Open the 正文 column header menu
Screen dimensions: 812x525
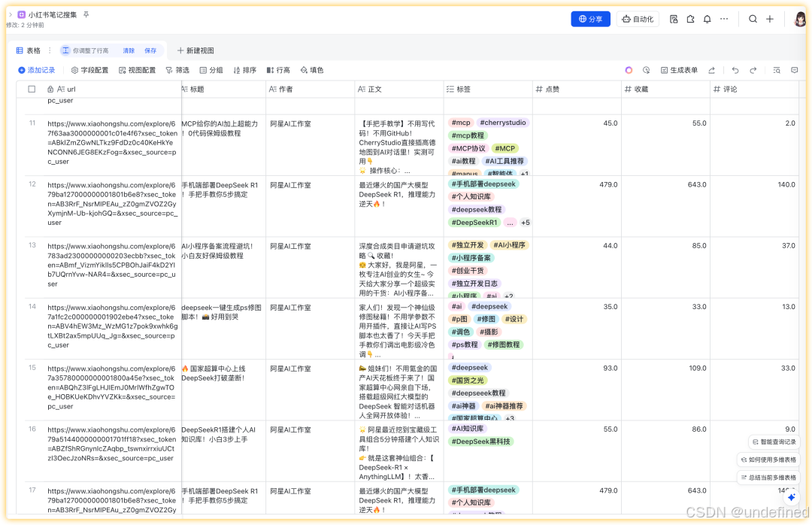click(399, 90)
